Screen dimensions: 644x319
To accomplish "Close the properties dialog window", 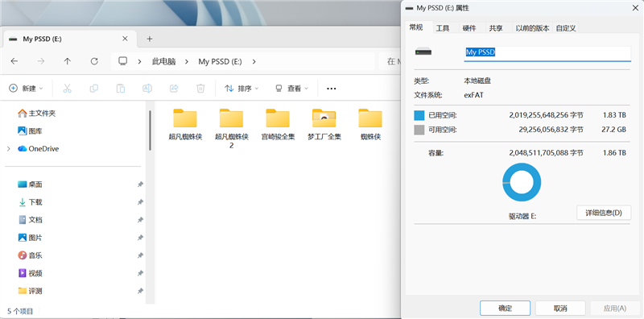I will click(x=634, y=8).
